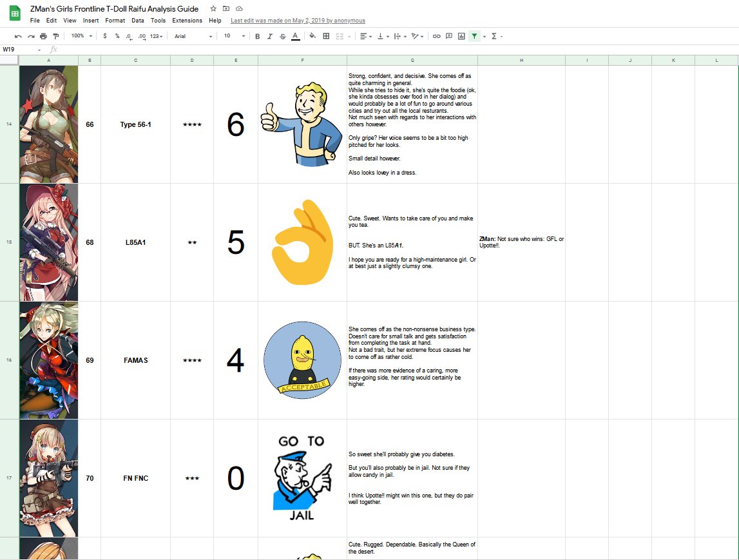Click the Redo icon
This screenshot has height=560, width=739.
[31, 36]
